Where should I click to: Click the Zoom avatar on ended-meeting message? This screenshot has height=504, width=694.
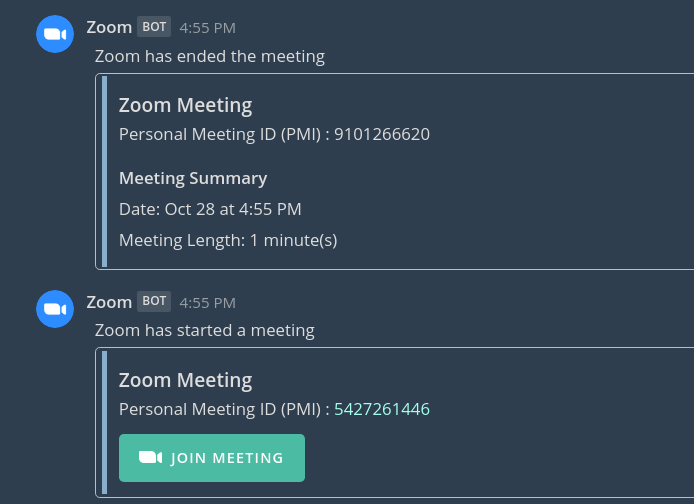click(x=55, y=34)
